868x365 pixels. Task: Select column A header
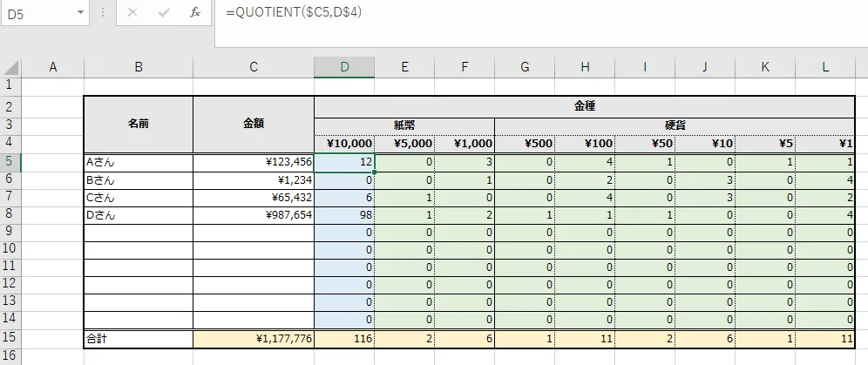click(x=52, y=67)
